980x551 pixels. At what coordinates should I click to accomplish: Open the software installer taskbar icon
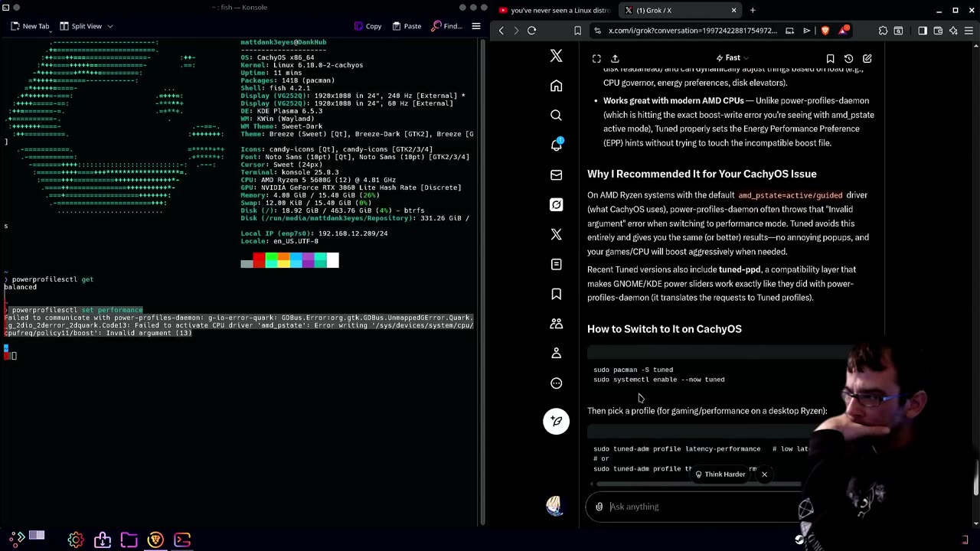coord(102,540)
